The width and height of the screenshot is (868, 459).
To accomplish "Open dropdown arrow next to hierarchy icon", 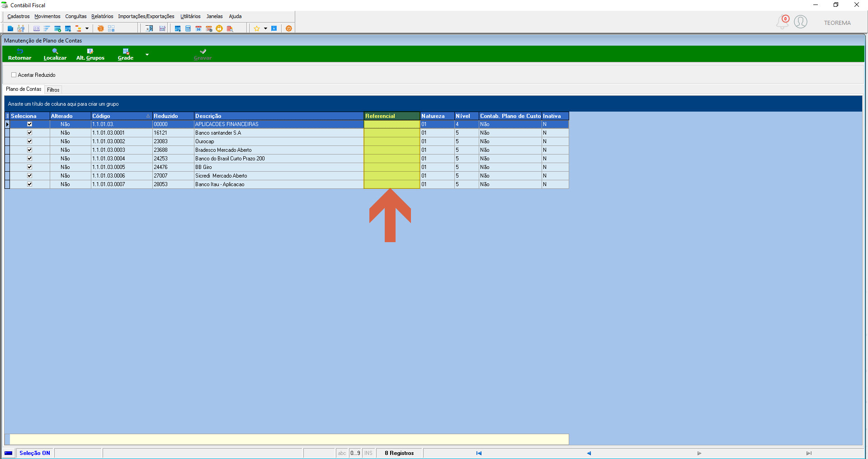I will (87, 28).
